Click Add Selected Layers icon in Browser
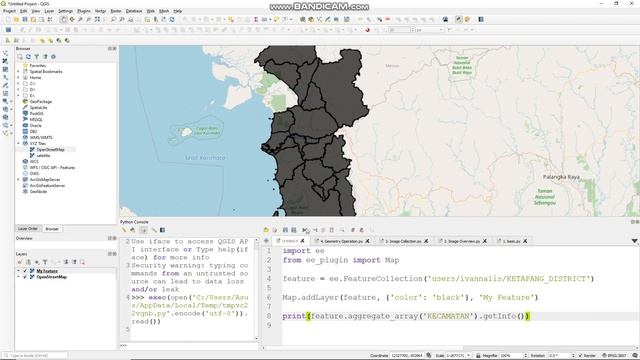The image size is (640, 360). click(20, 57)
